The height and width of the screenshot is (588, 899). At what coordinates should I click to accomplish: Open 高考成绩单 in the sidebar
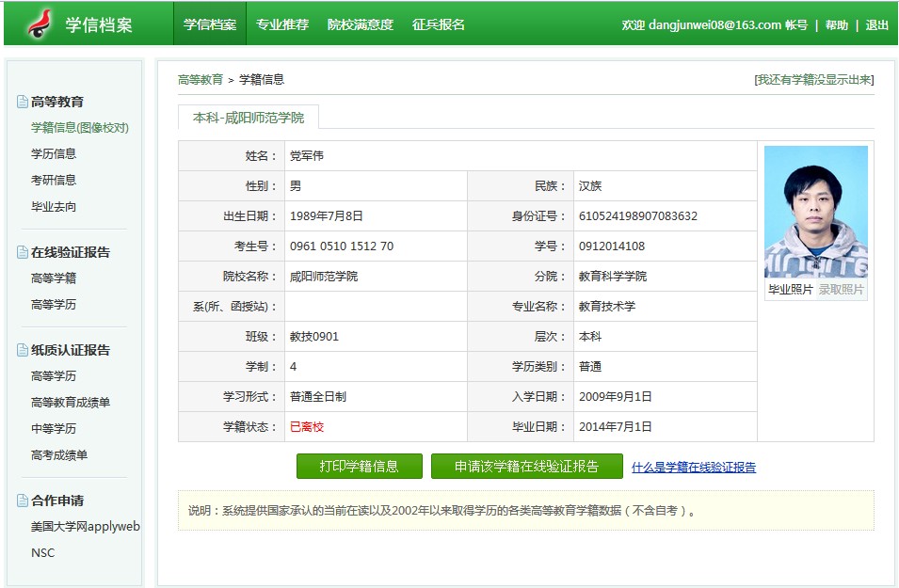[59, 454]
